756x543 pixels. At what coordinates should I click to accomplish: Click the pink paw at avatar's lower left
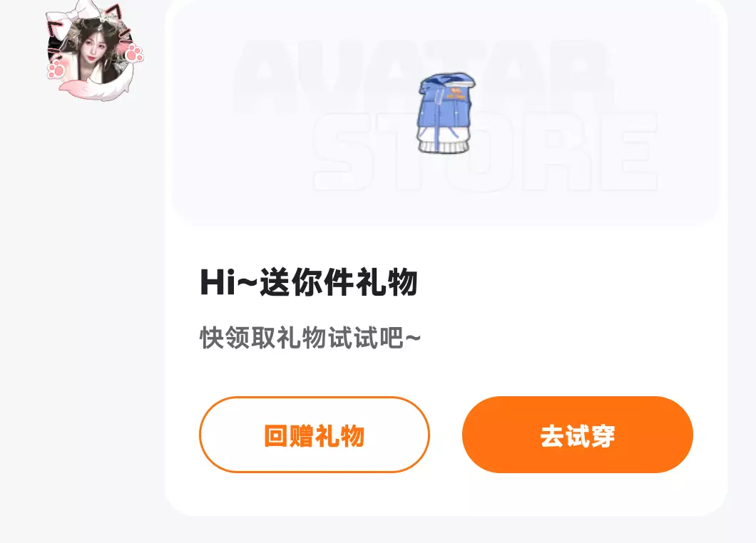[x=57, y=69]
